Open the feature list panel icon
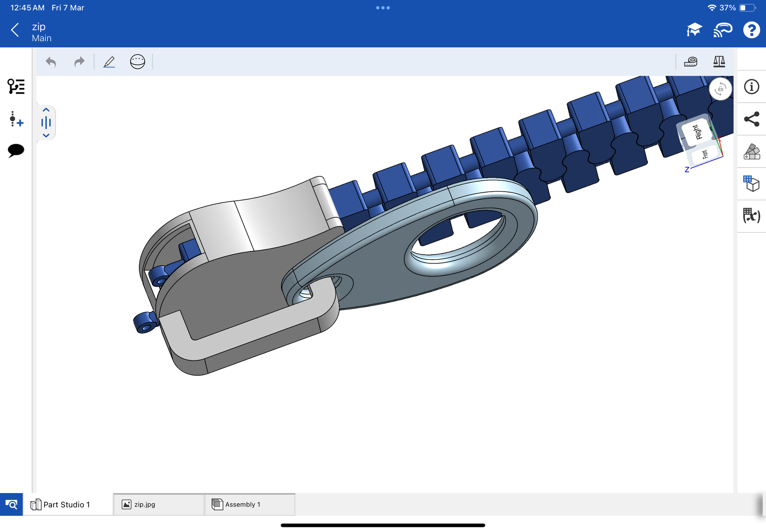Viewport: 766px width, 532px height. pyautogui.click(x=16, y=86)
